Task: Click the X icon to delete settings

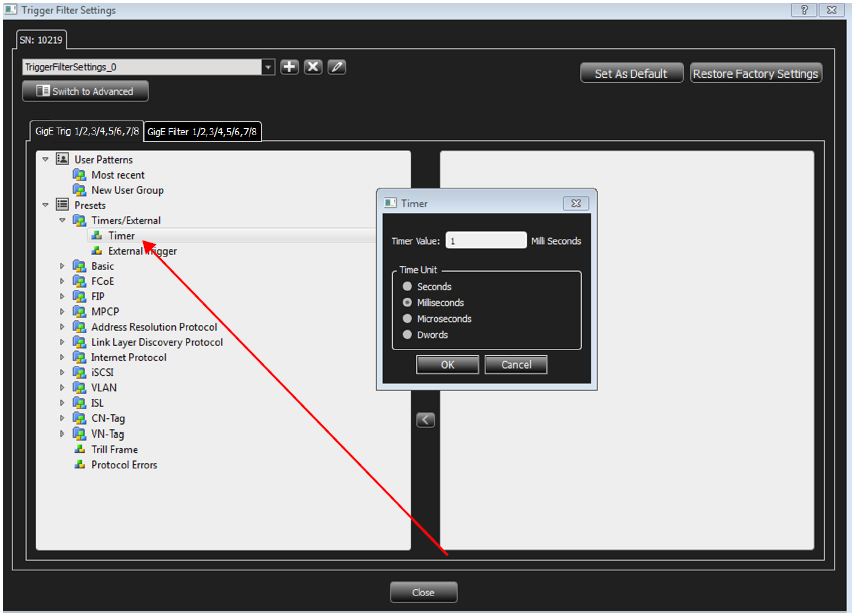Action: tap(313, 67)
